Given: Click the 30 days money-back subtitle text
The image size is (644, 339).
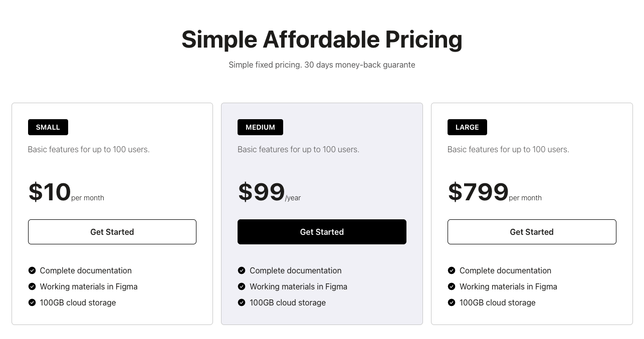Looking at the screenshot, I should coord(322,65).
